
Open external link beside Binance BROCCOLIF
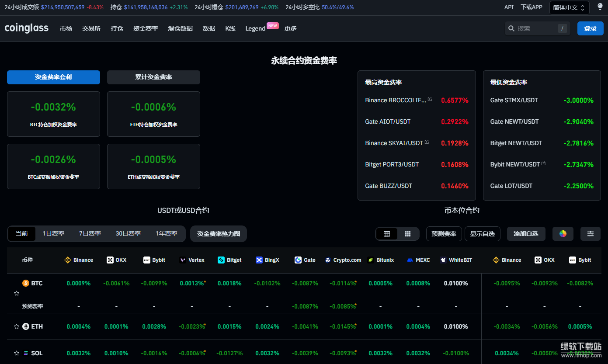[x=430, y=100]
